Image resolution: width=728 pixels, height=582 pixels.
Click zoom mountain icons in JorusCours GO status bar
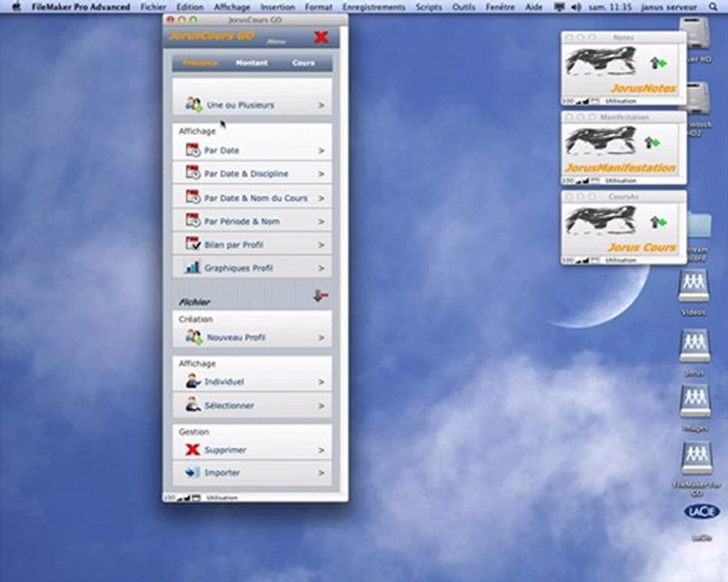(184, 498)
